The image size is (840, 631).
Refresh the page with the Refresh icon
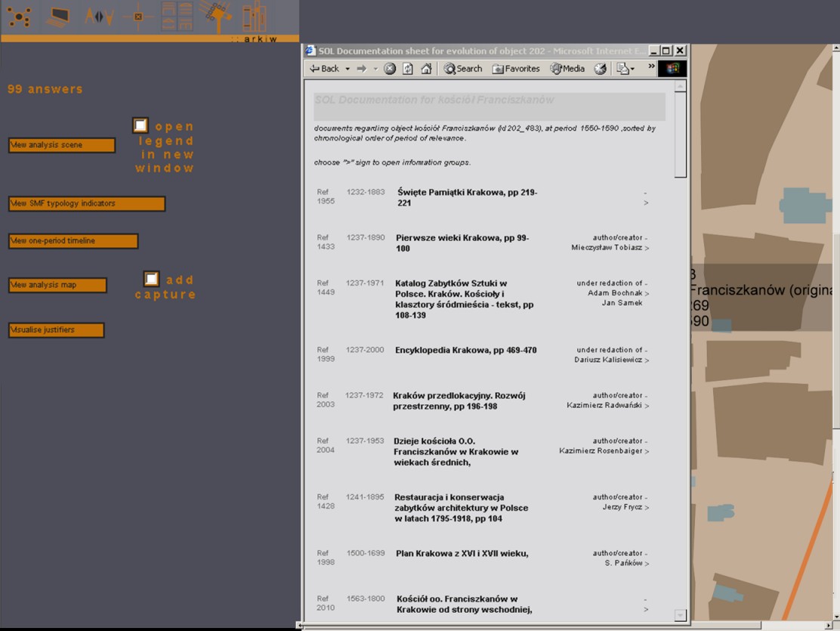pos(408,69)
